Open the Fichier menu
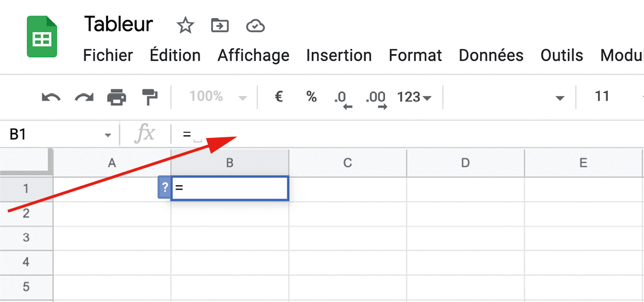This screenshot has width=644, height=302. coord(108,55)
